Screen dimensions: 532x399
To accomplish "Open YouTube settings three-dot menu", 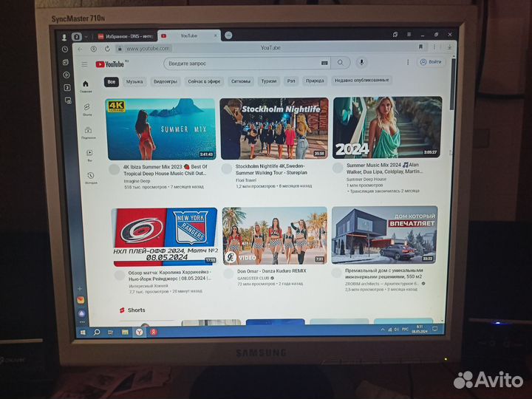I will [408, 62].
